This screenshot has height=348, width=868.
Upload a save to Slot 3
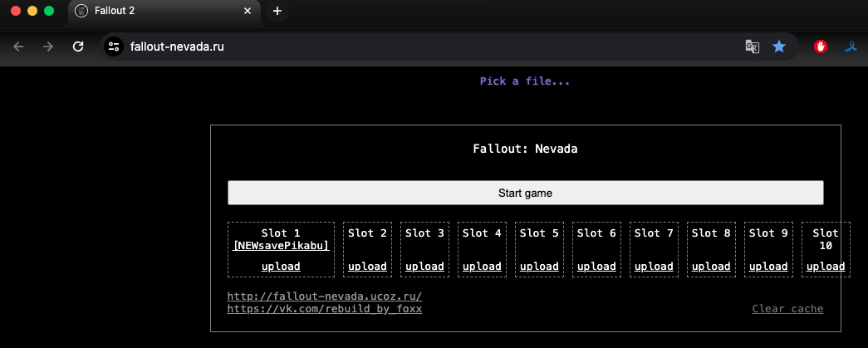point(424,267)
